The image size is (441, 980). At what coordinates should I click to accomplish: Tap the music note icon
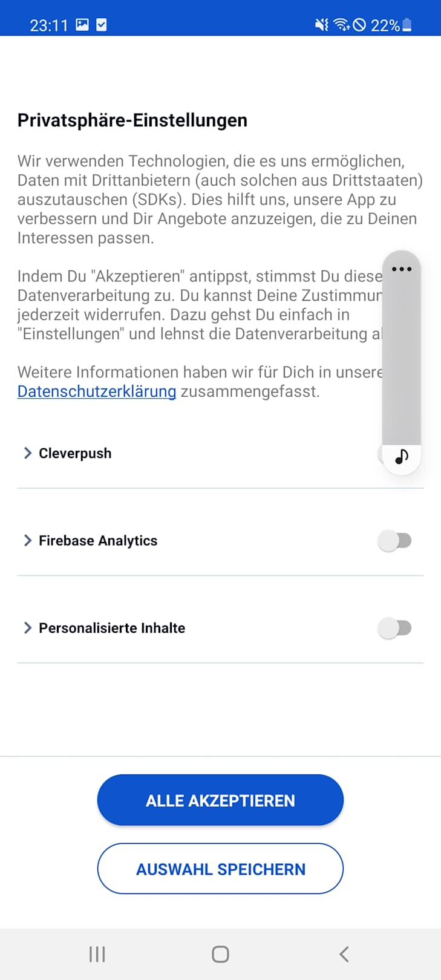(402, 457)
